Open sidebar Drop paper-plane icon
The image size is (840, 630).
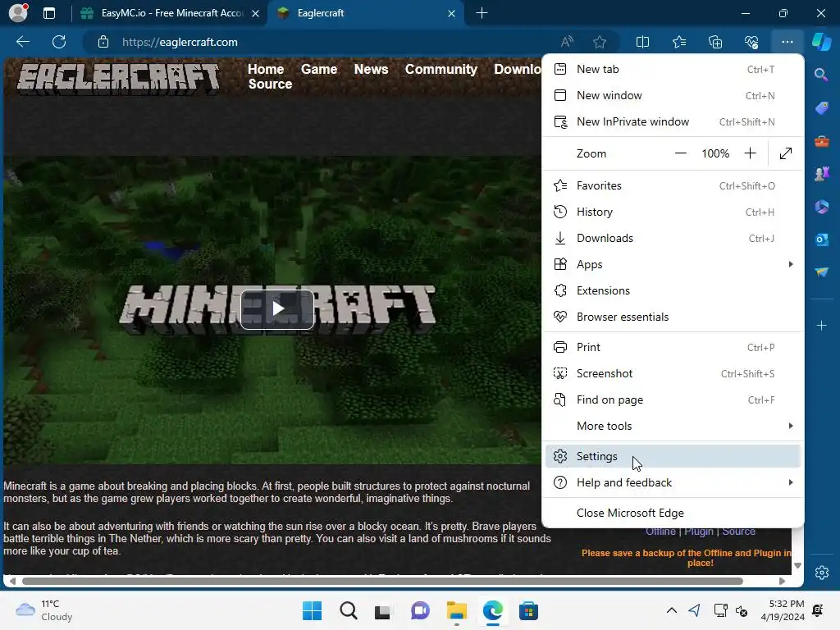coord(821,272)
